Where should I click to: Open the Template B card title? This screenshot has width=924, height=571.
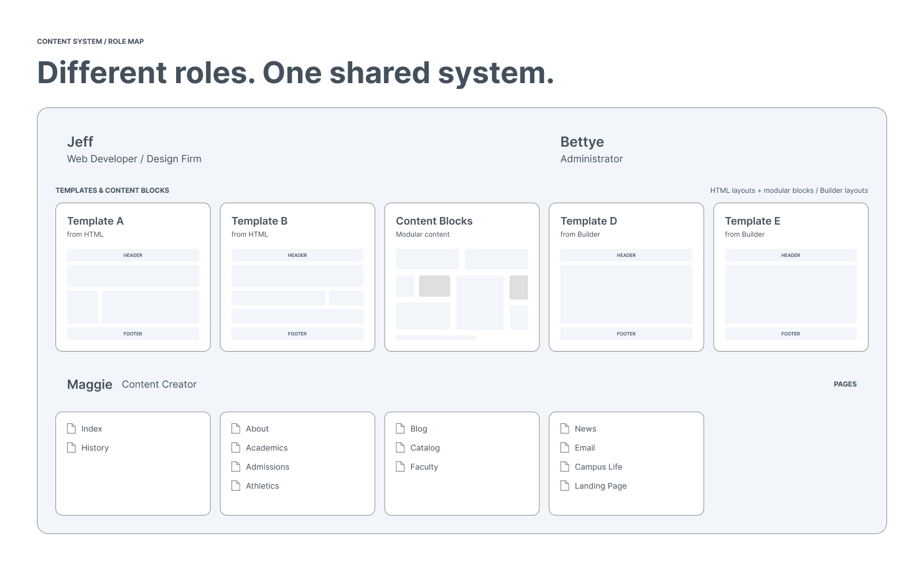pos(259,221)
